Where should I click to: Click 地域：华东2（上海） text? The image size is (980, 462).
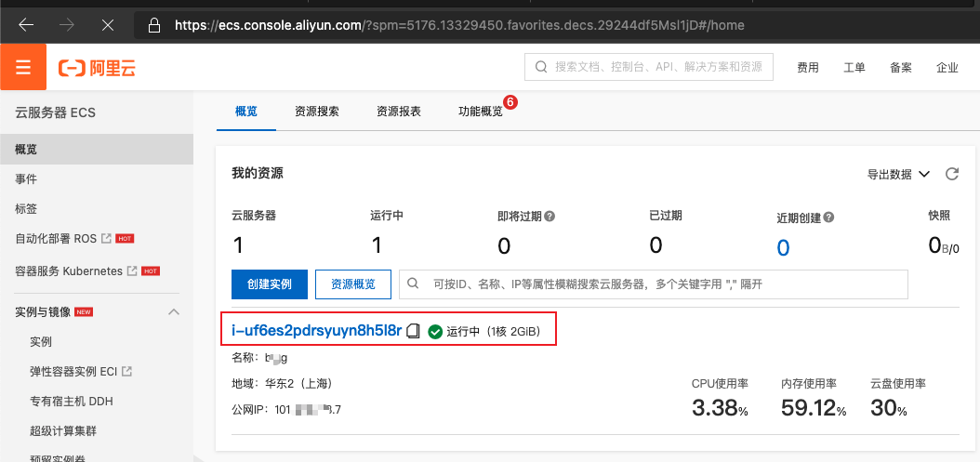(285, 383)
